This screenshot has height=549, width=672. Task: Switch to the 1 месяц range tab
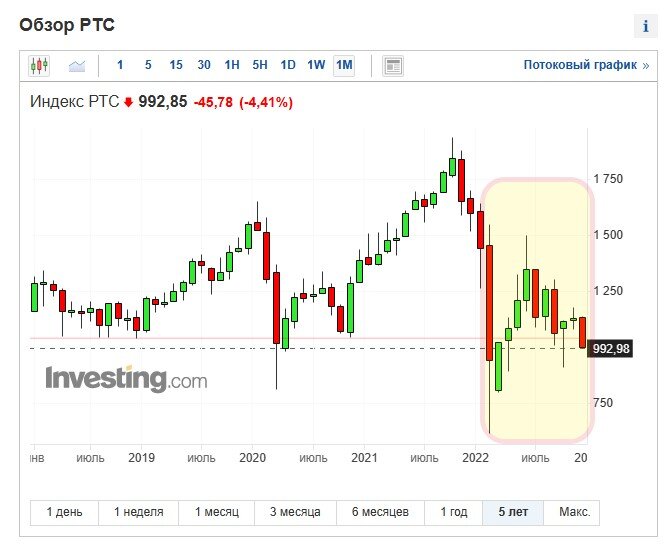(x=217, y=512)
